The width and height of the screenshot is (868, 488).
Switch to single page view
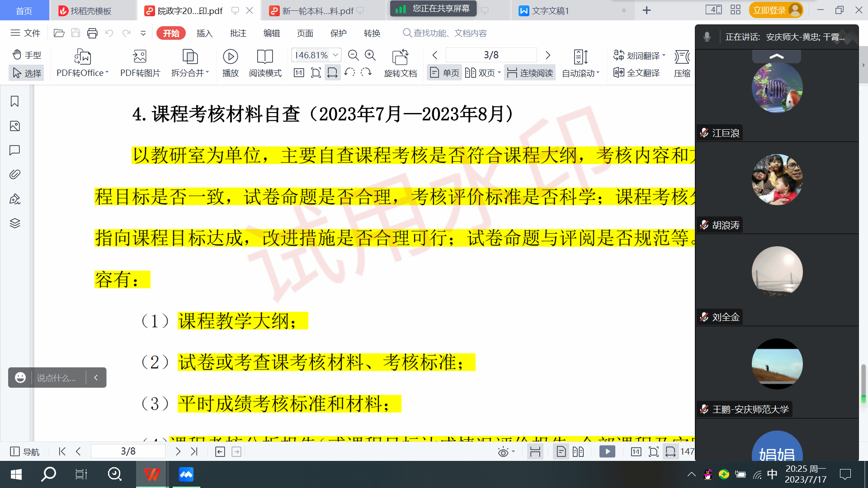click(x=444, y=73)
